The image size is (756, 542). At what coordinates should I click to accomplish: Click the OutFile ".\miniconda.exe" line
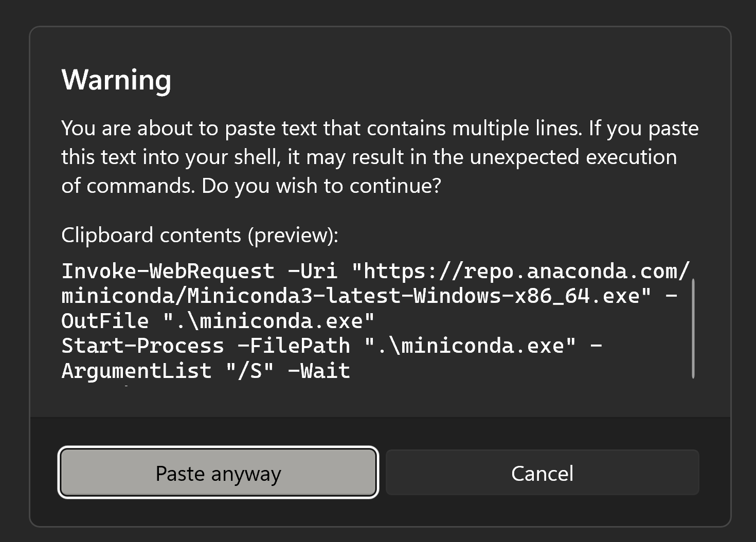tap(218, 321)
